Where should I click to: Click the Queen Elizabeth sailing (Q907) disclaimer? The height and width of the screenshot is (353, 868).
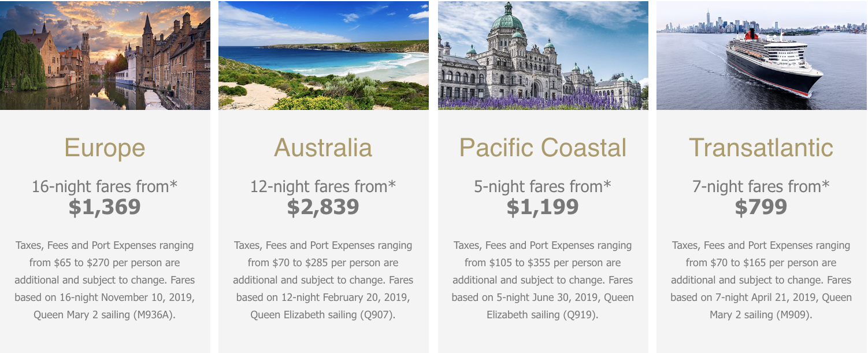[323, 280]
